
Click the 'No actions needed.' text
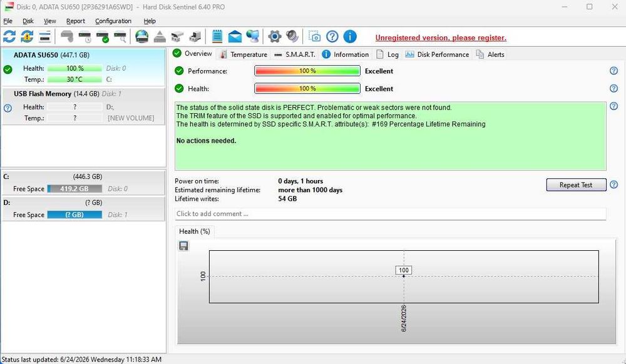click(206, 141)
